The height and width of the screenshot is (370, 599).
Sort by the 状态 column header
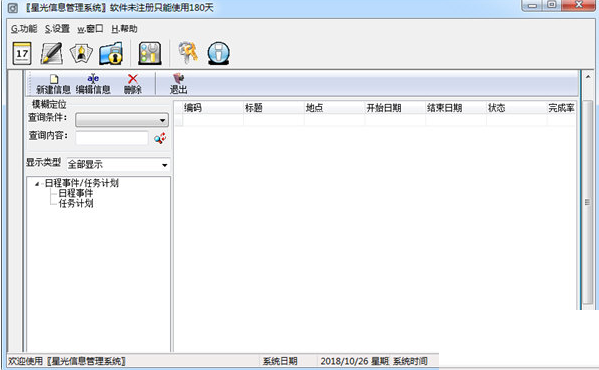click(516, 108)
